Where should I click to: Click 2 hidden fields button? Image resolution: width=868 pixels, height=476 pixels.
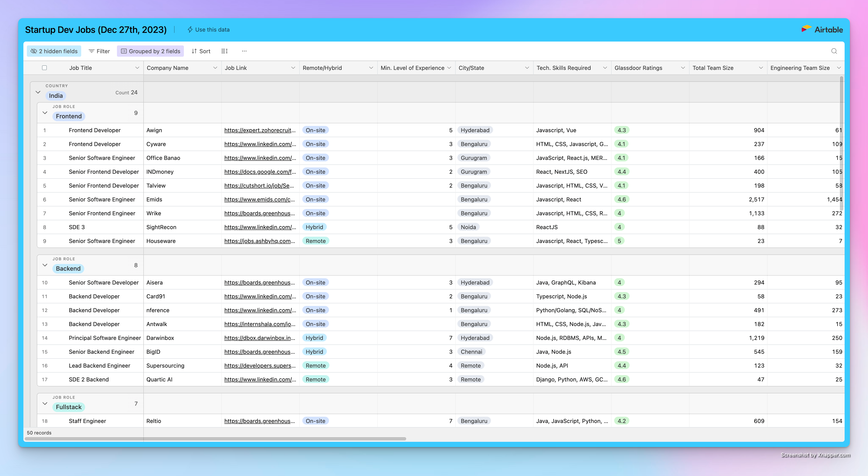click(54, 51)
